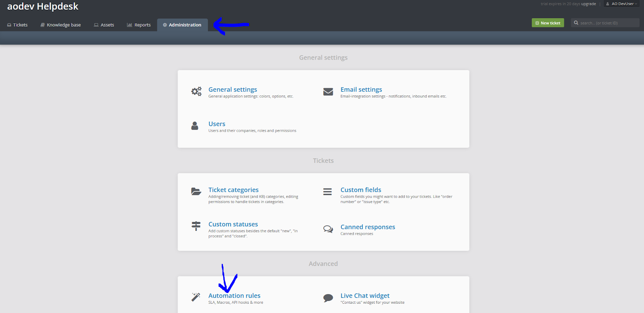This screenshot has width=644, height=313.
Task: Go to the Assets tab
Action: pyautogui.click(x=104, y=25)
